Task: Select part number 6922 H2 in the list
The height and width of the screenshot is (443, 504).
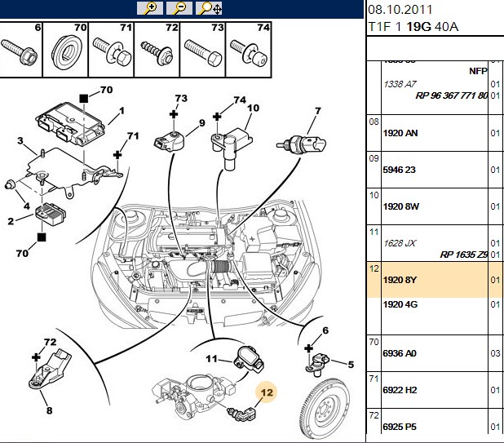Action: tap(400, 390)
